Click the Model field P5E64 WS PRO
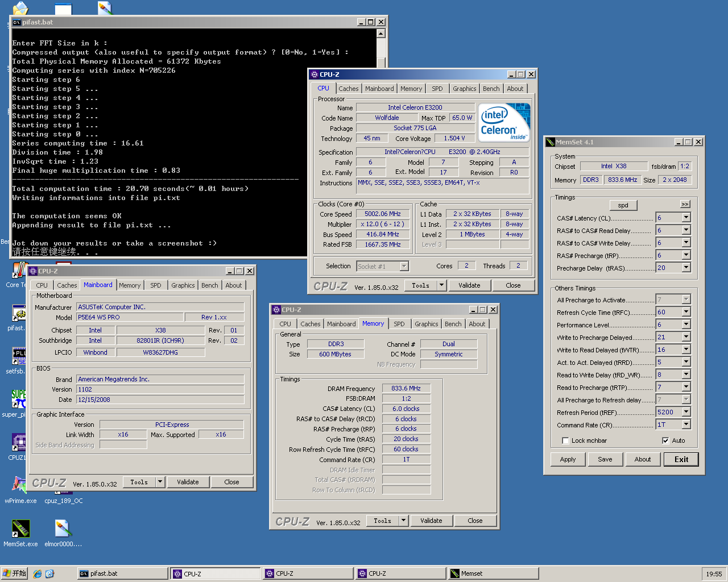This screenshot has height=582, width=728. pos(130,317)
